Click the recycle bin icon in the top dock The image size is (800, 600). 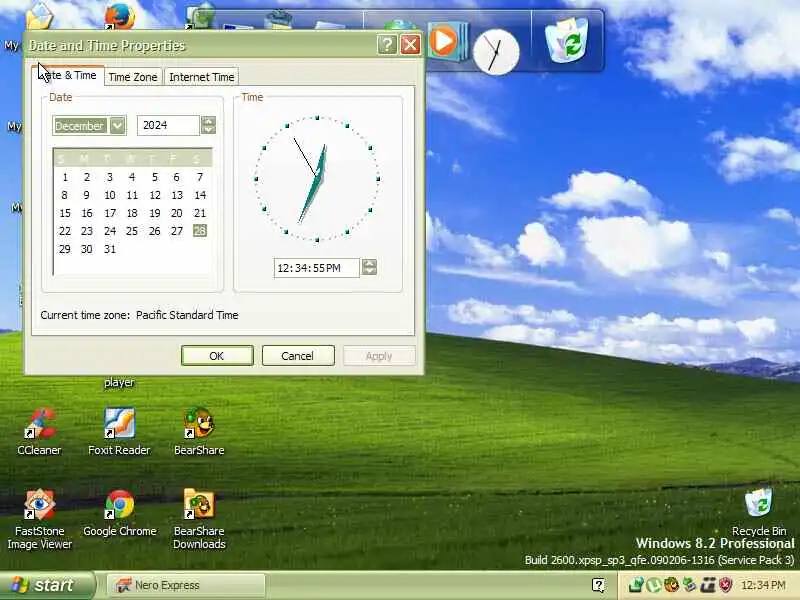coord(566,40)
